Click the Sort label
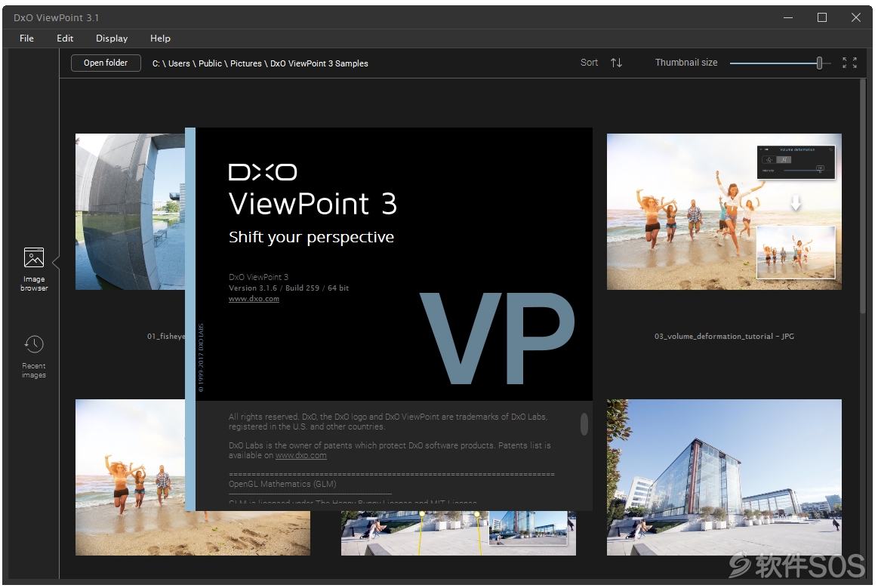 [589, 63]
